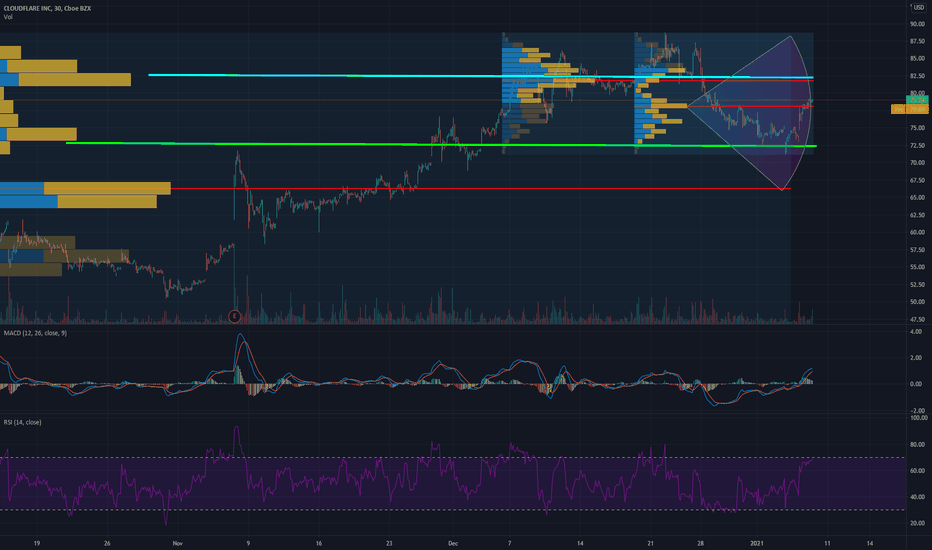Click the 57.50 price axis label
This screenshot has width=932, height=550.
coord(917,250)
